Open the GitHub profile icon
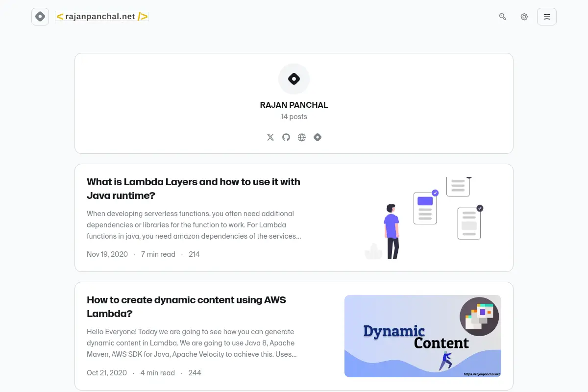Image resolution: width=588 pixels, height=392 pixels. tap(286, 137)
